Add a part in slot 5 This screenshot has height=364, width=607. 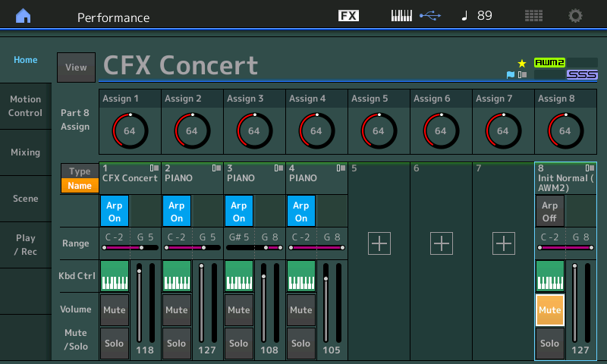point(379,243)
